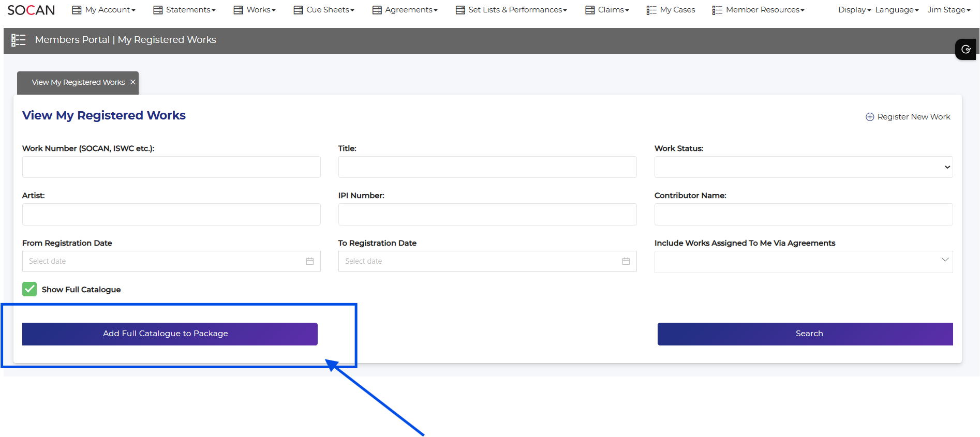Image resolution: width=980 pixels, height=437 pixels.
Task: Expand Include Works Assigned Via Agreements dropdown
Action: point(803,262)
